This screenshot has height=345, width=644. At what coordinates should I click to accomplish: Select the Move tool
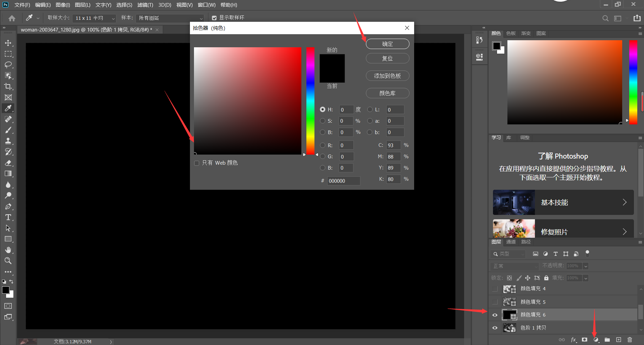8,43
